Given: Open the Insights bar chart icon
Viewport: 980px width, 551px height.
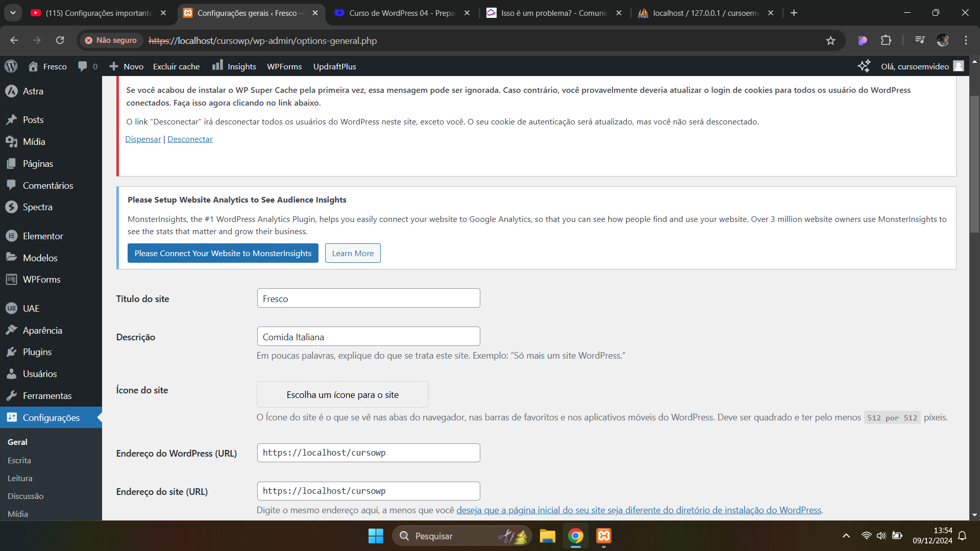Looking at the screenshot, I should 217,65.
